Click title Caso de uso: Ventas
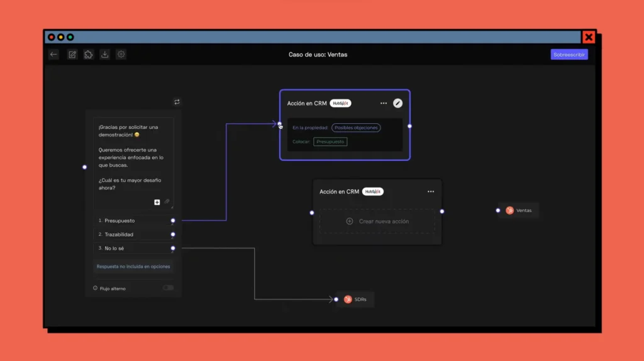This screenshot has width=644, height=361. click(318, 55)
